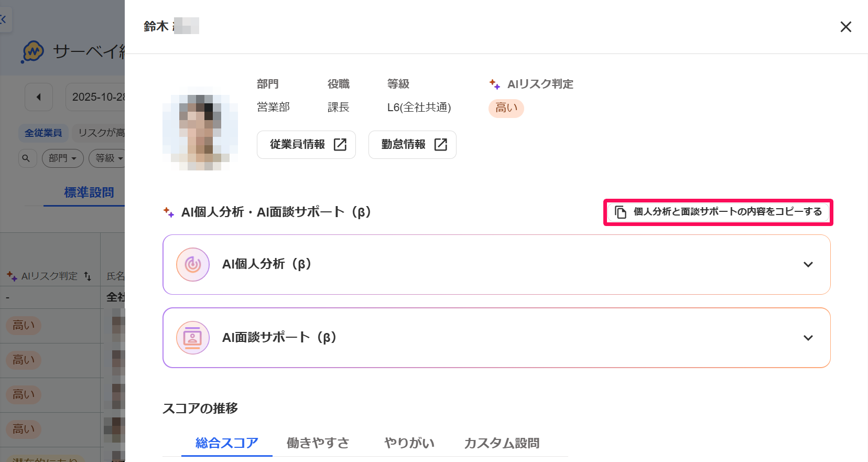This screenshot has width=868, height=462.
Task: Click the AI個人分析 radar icon
Action: [193, 264]
